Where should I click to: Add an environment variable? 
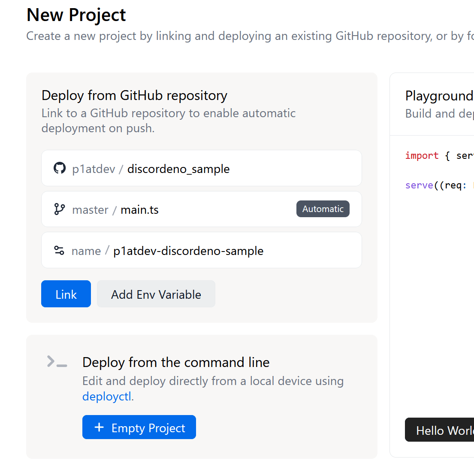click(156, 294)
